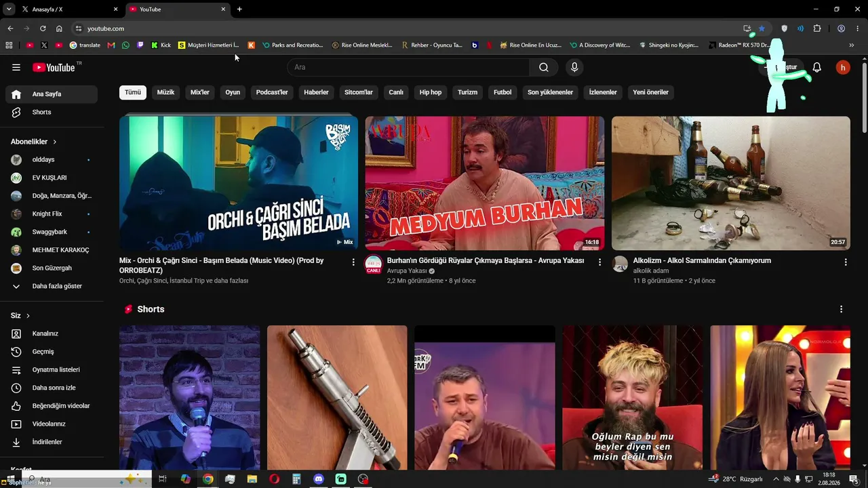Open Beğendiğim videolar
The height and width of the screenshot is (488, 868).
pyautogui.click(x=52, y=406)
